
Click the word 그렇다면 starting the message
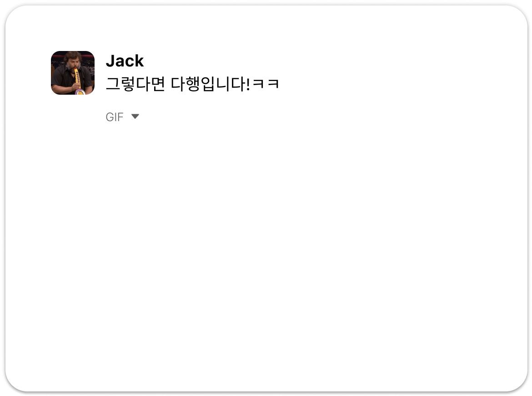[x=136, y=84]
